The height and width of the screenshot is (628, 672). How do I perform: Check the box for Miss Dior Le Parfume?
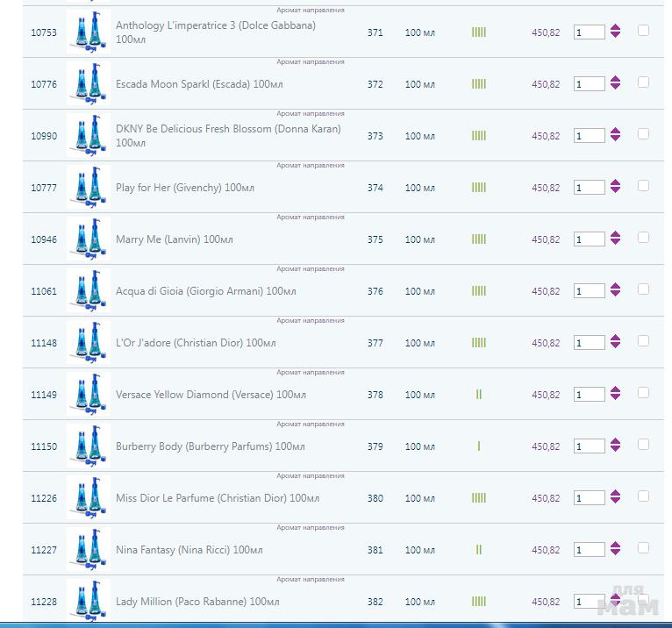(643, 496)
